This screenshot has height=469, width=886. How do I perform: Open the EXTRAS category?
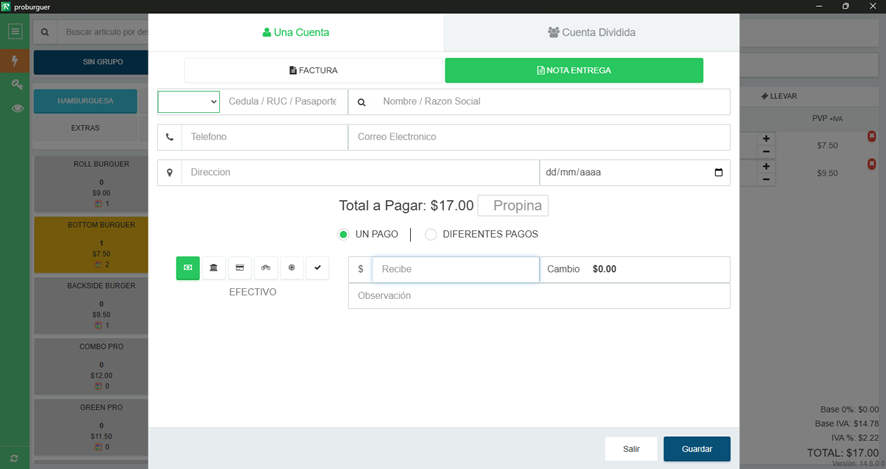click(x=85, y=128)
